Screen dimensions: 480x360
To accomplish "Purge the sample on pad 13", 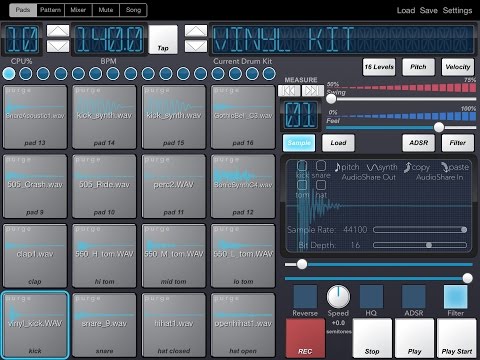I will point(19,90).
